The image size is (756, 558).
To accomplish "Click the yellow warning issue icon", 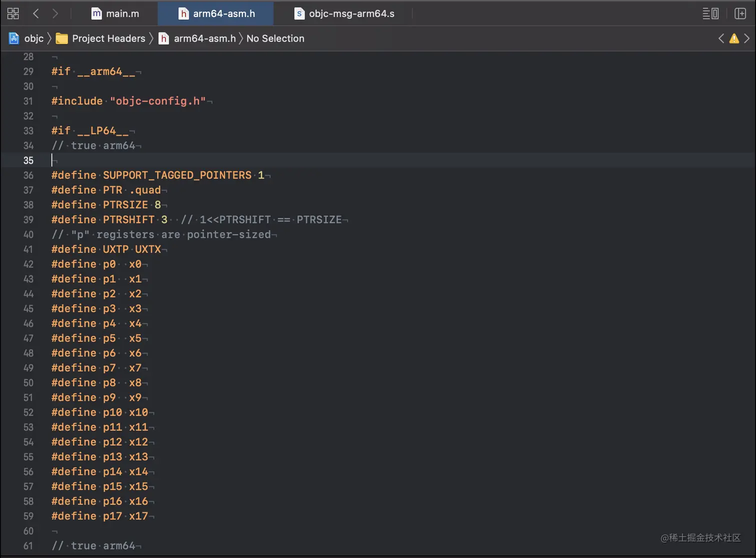I will click(x=734, y=39).
